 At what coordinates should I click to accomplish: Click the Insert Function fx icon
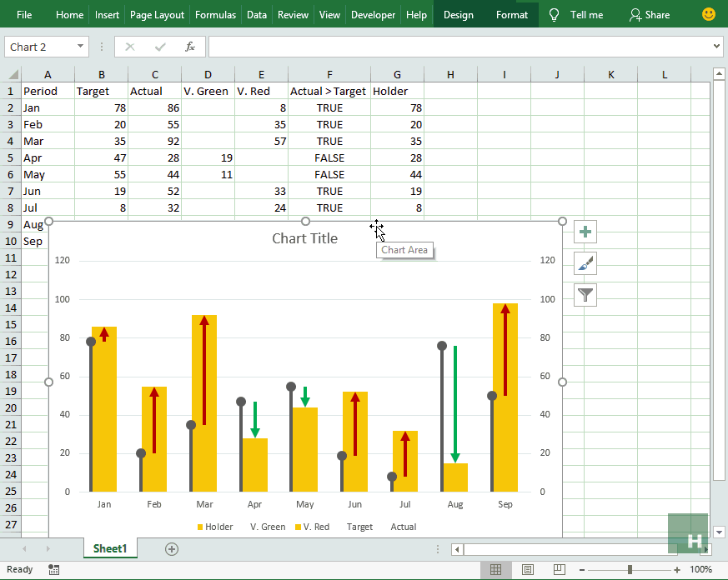tap(190, 47)
